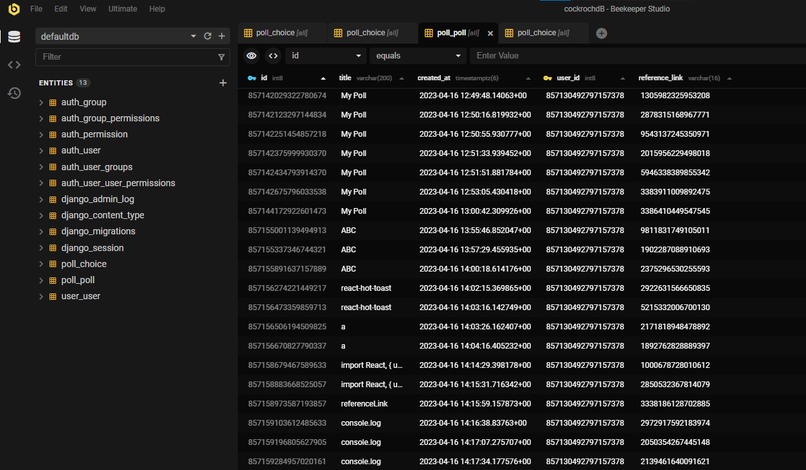Select reference_link cell 9811831749105011
The height and width of the screenshot is (470, 806).
pyautogui.click(x=675, y=230)
